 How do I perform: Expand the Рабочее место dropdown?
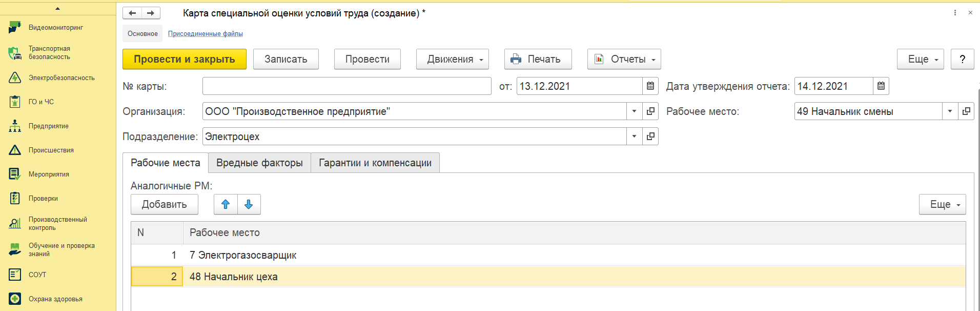click(x=950, y=111)
